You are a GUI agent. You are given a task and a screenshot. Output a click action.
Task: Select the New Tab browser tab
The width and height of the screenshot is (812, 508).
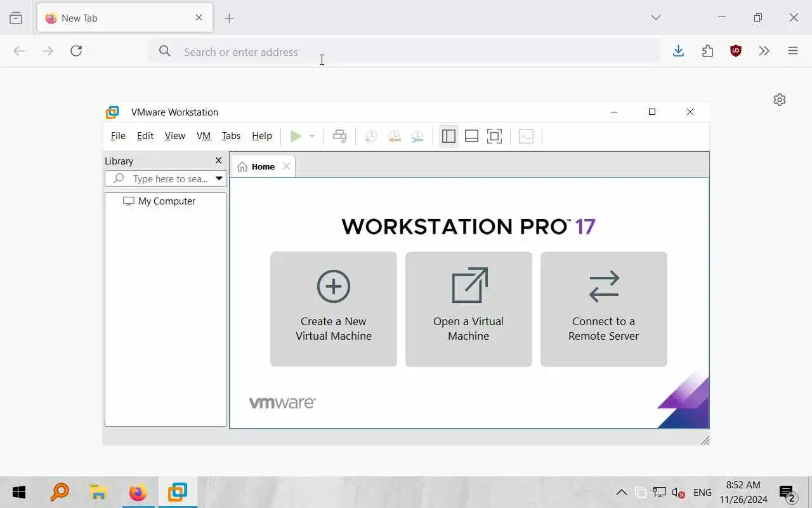125,18
